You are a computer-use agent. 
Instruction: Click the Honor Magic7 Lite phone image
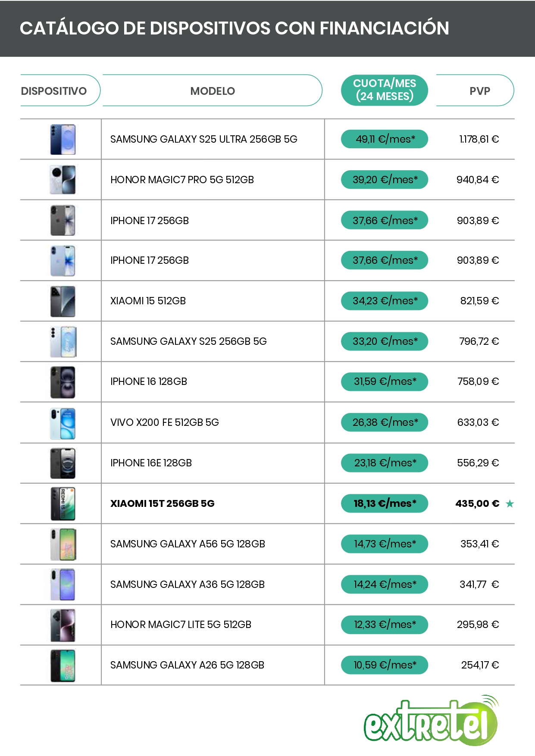coord(63,625)
